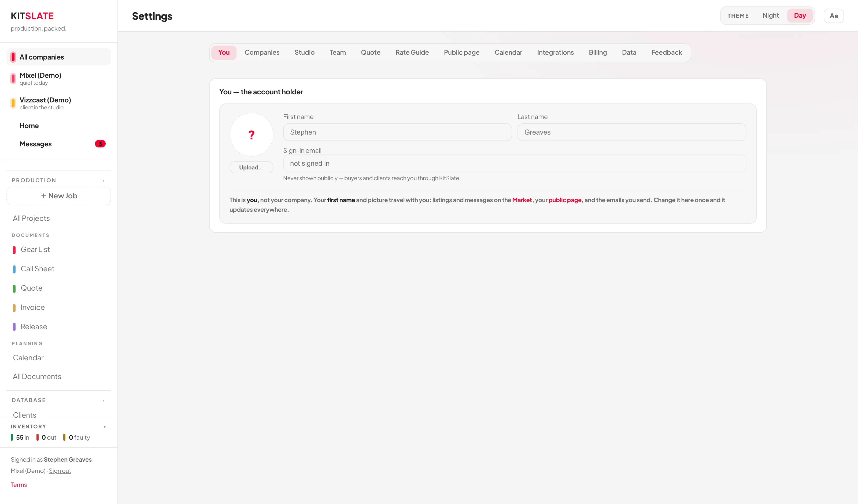This screenshot has height=504, width=858.
Task: Open the Integrations tab
Action: pos(555,53)
